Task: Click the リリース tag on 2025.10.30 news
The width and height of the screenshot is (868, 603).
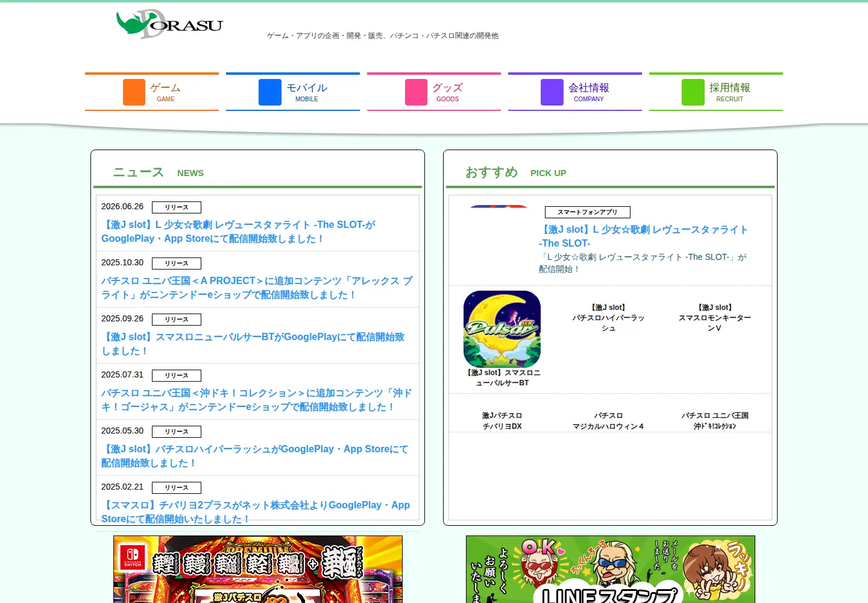Action: (177, 264)
